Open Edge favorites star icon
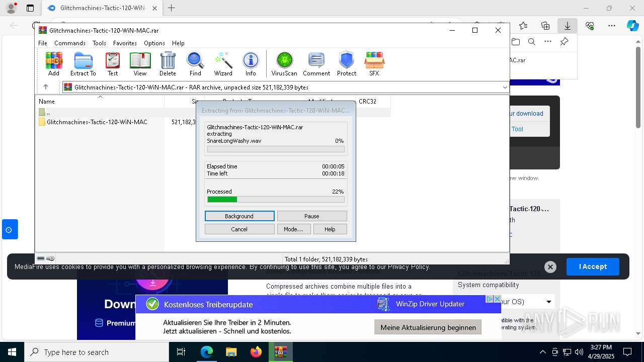 tap(523, 26)
